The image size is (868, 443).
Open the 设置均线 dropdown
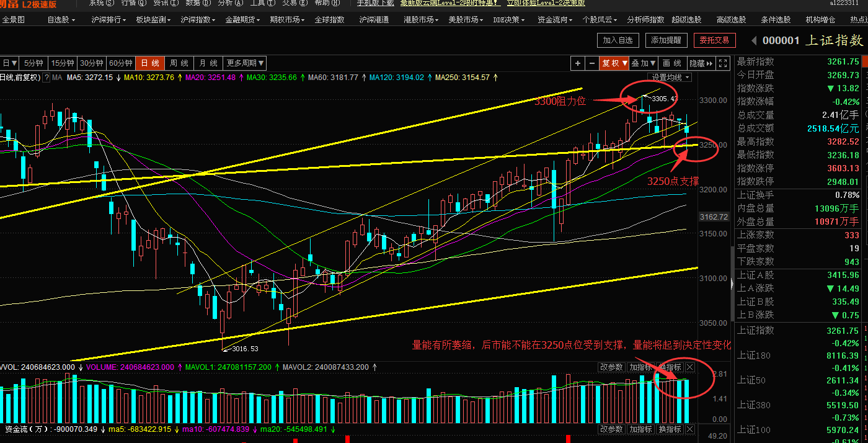click(x=670, y=78)
